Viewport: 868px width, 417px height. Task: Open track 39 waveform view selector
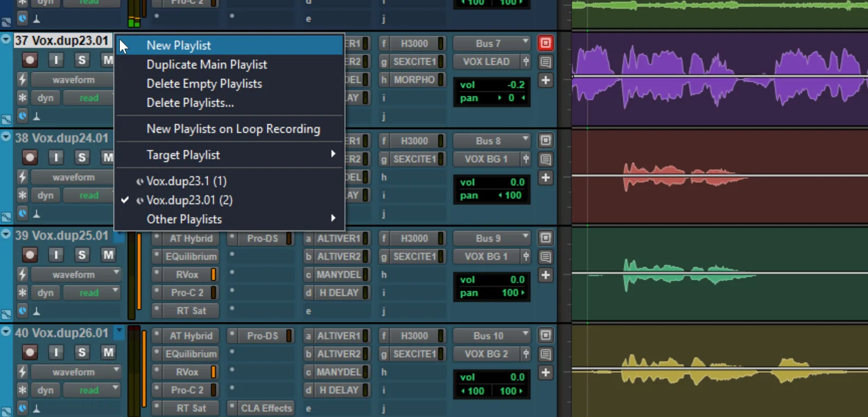[75, 275]
